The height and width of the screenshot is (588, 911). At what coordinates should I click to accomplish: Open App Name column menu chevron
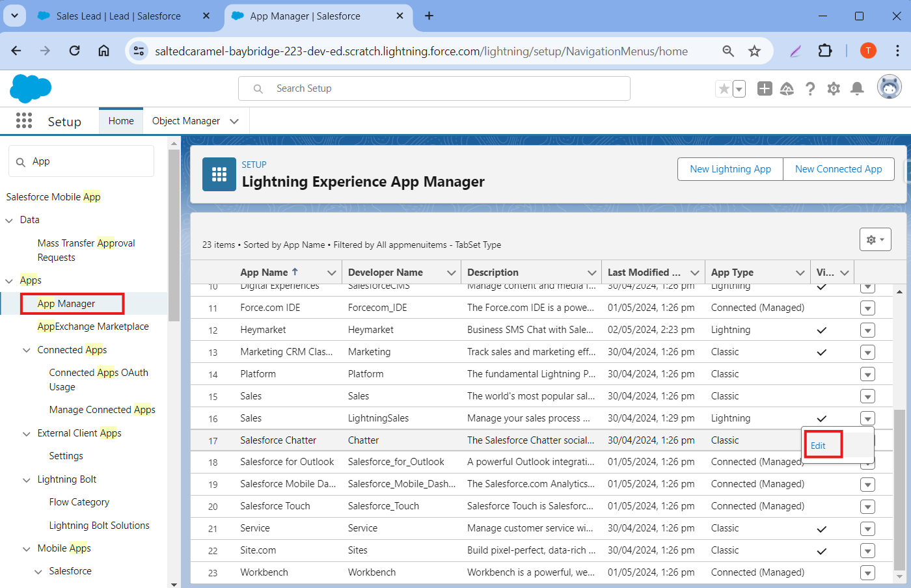[x=331, y=273]
